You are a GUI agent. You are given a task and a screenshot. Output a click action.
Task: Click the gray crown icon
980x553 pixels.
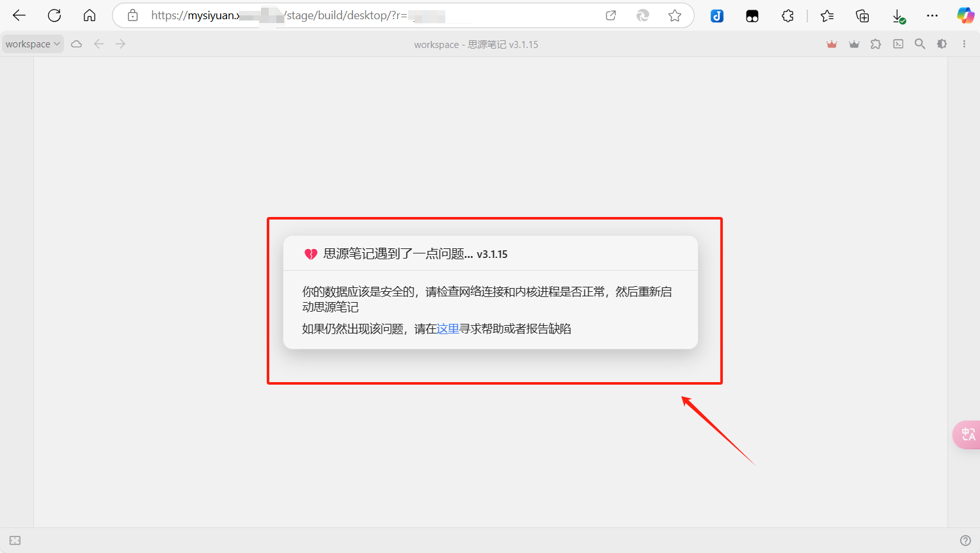tap(854, 44)
